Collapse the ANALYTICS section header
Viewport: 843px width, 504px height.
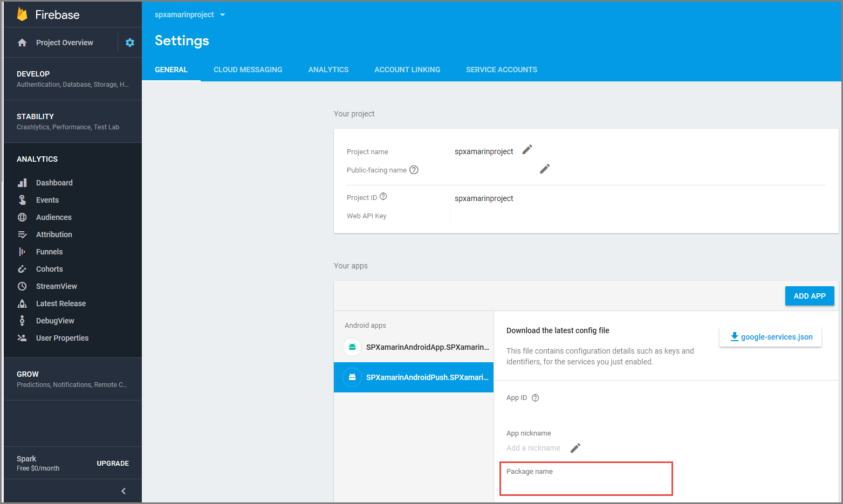click(37, 159)
